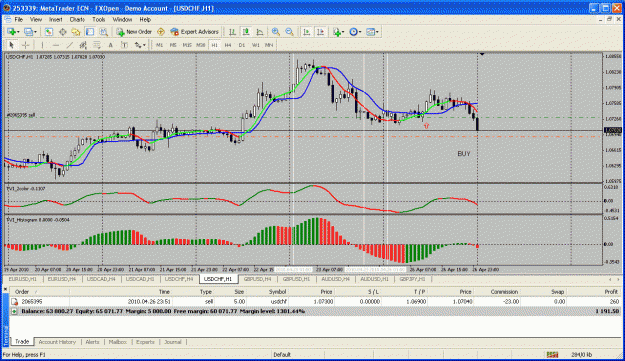Open the Charts menu

pos(77,20)
